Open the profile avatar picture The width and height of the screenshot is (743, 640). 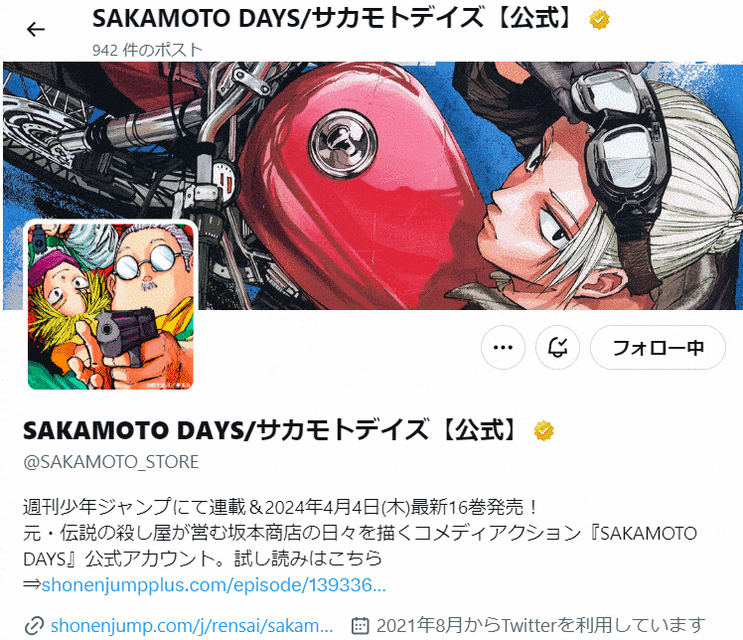pos(110,306)
